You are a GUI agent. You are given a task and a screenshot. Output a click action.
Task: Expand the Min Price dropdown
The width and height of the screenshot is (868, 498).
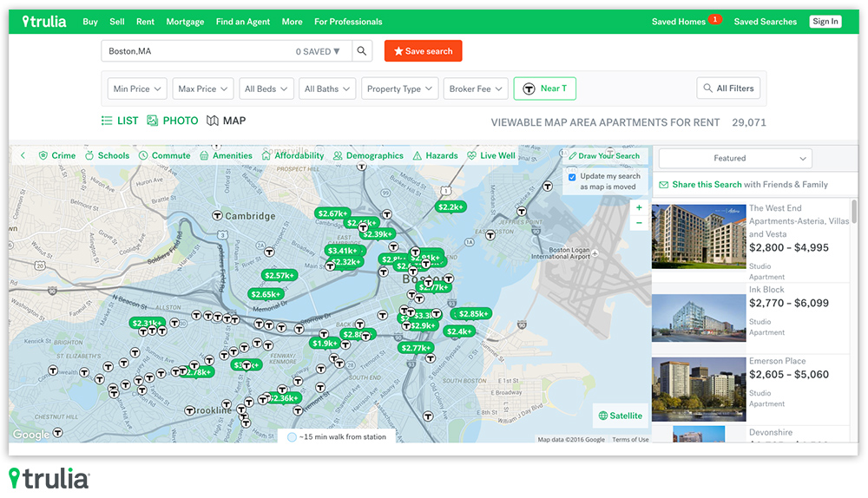pyautogui.click(x=136, y=88)
